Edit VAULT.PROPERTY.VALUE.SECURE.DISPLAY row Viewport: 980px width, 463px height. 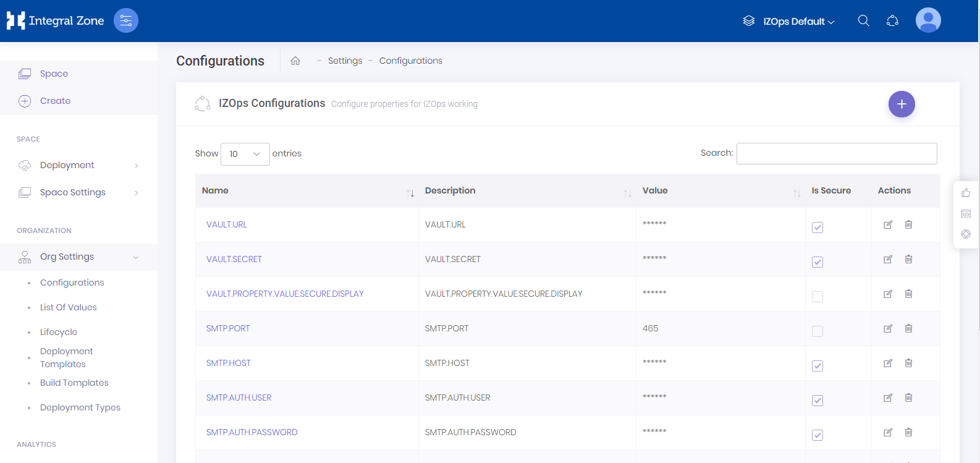pos(888,294)
